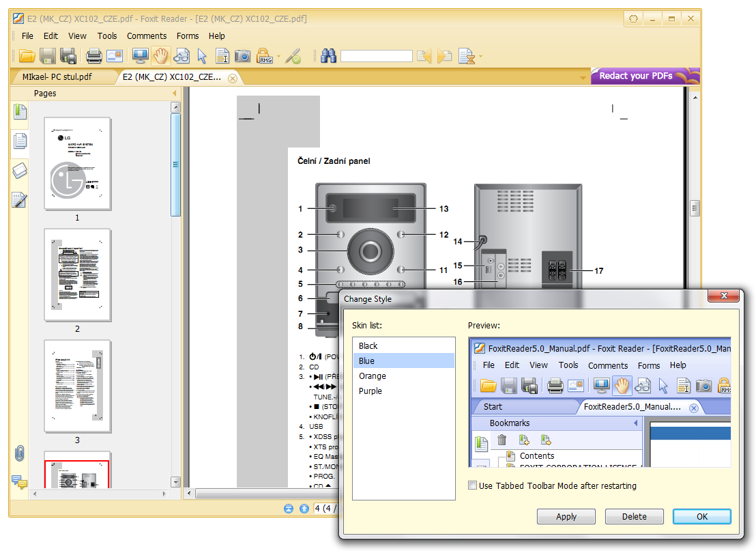Open the Attachments paperclip panel
This screenshot has width=756, height=551.
tap(20, 453)
